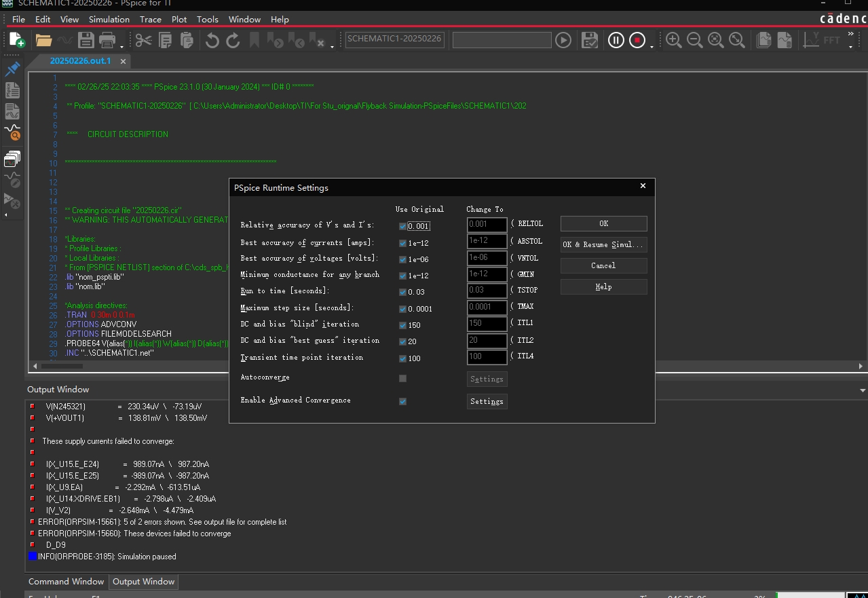The height and width of the screenshot is (598, 868).
Task: Toggle Enable Advanced Convergence checkbox
Action: point(403,401)
